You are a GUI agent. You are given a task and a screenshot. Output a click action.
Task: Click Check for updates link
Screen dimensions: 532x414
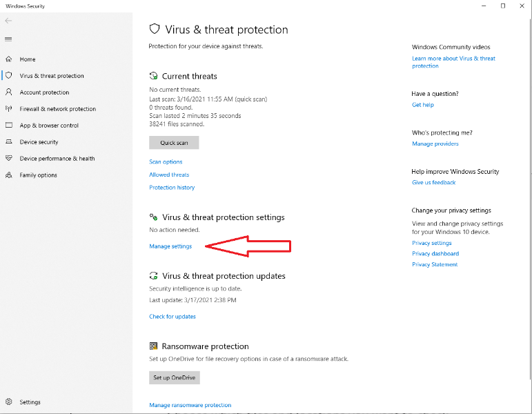[x=173, y=317]
